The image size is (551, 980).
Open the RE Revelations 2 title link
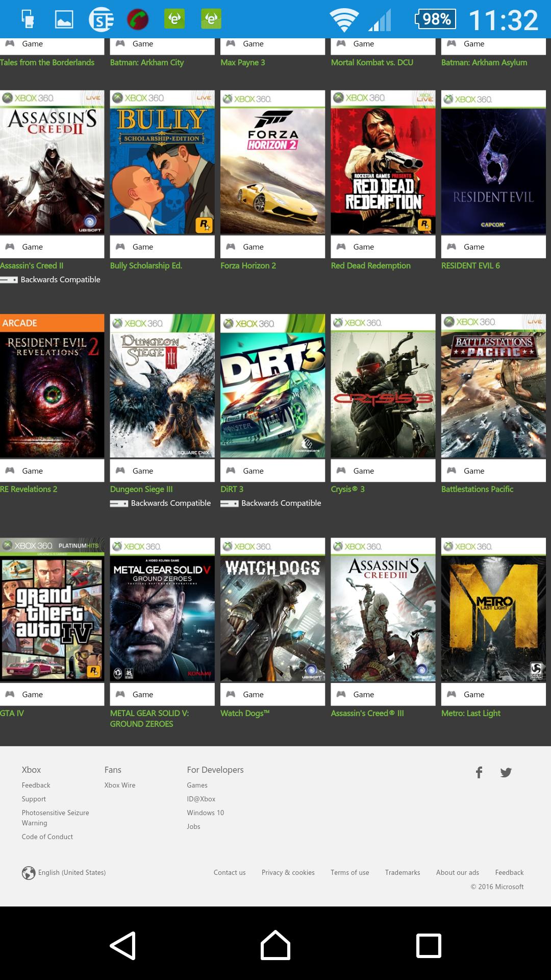pyautogui.click(x=29, y=489)
